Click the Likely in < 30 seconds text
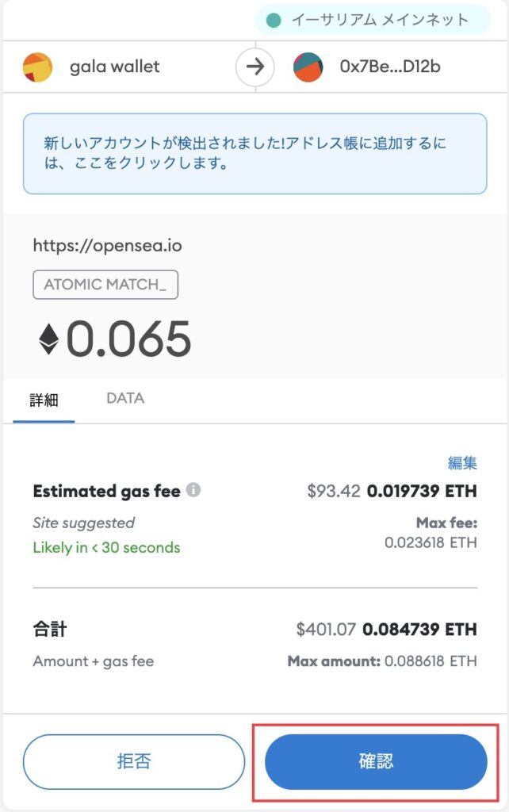Viewport: 509px width, 812px height. coord(107,547)
